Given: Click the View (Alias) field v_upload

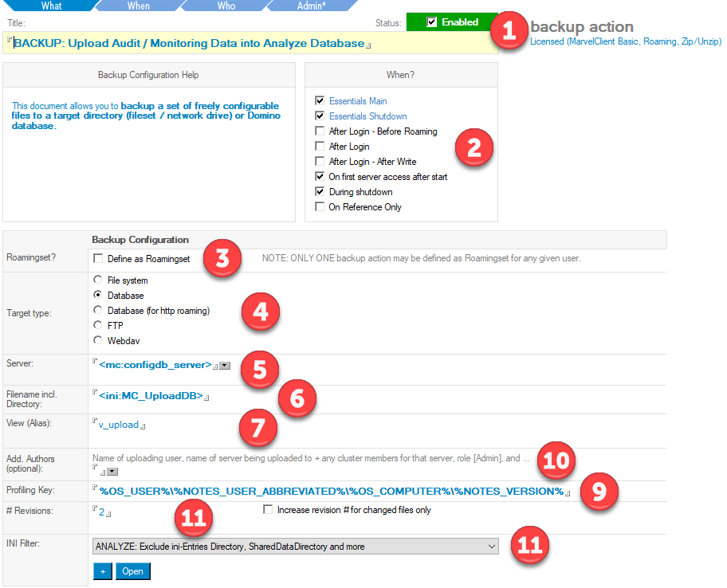Looking at the screenshot, I should [119, 425].
